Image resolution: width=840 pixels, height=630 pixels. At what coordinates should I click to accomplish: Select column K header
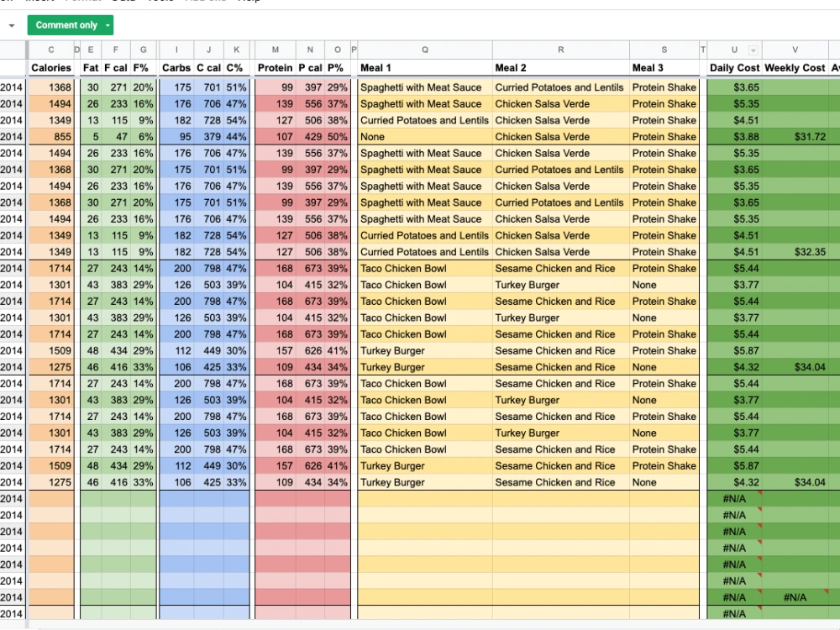click(236, 50)
